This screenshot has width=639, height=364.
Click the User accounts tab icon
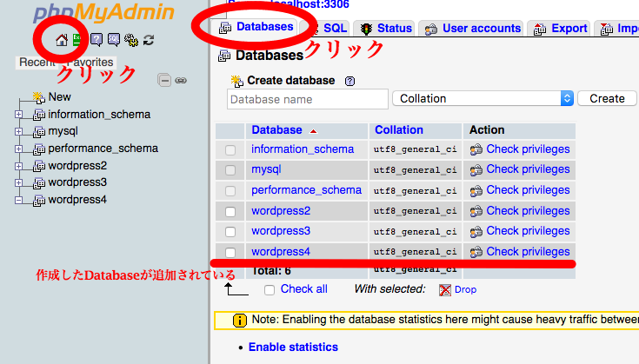[431, 29]
